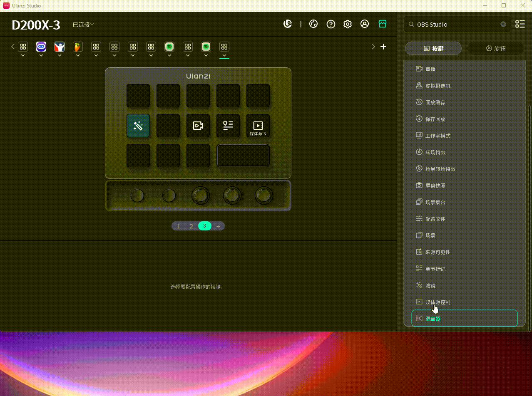Open the teal store marketplace icon
532x396 pixels.
383,24
